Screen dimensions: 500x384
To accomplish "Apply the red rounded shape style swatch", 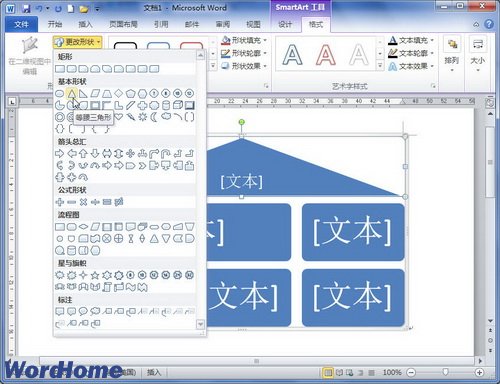I will 192,46.
